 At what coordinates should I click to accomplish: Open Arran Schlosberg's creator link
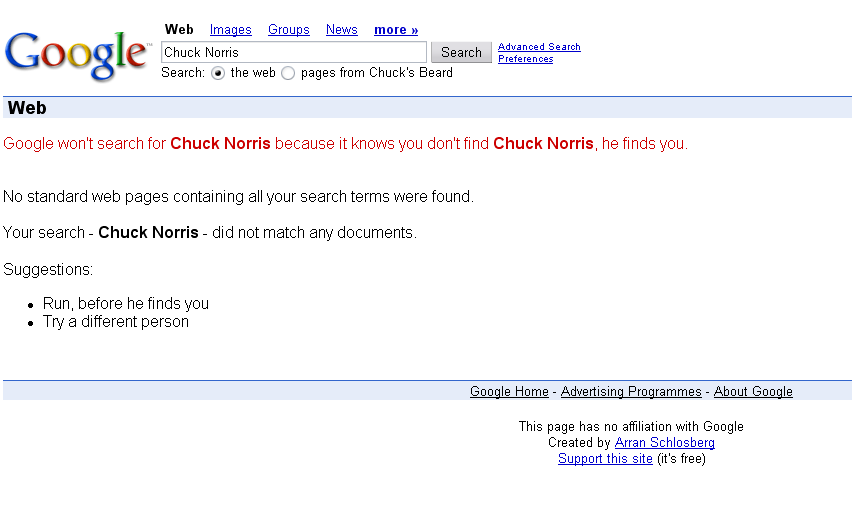coord(665,442)
